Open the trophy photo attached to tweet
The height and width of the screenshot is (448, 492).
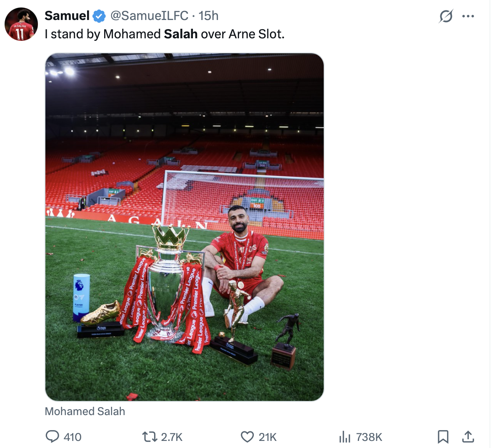185,227
